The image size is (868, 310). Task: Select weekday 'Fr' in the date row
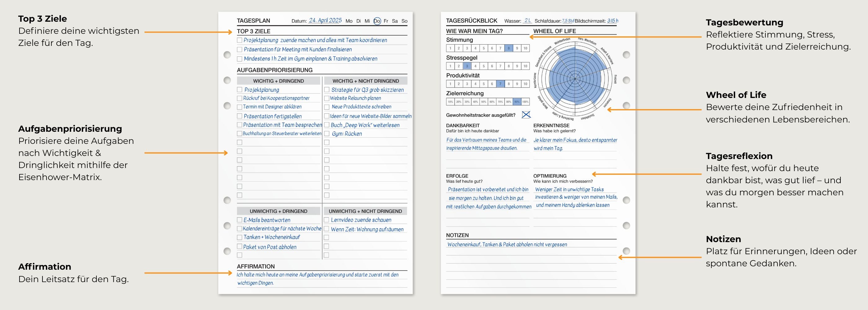(x=386, y=21)
